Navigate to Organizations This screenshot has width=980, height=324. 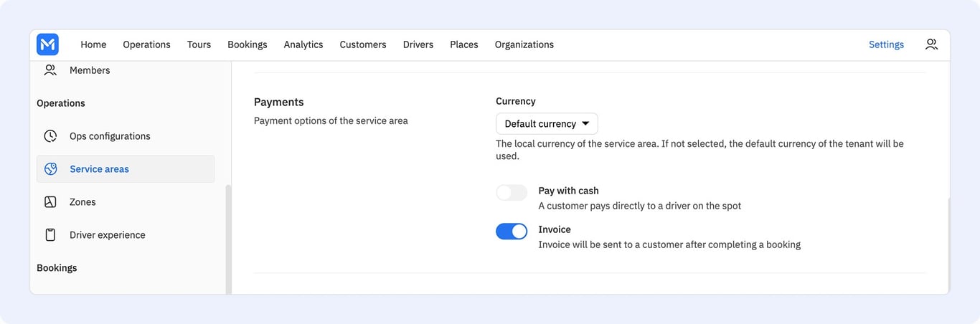(x=524, y=44)
